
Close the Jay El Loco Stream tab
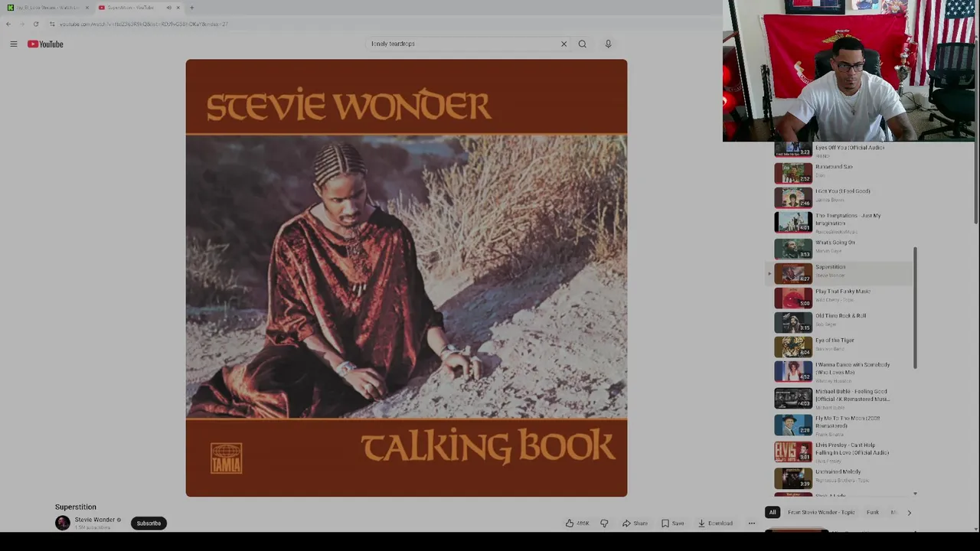click(87, 8)
